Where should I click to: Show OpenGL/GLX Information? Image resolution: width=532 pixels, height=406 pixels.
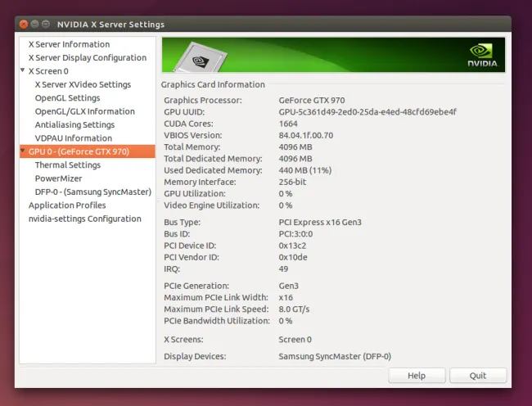[84, 111]
